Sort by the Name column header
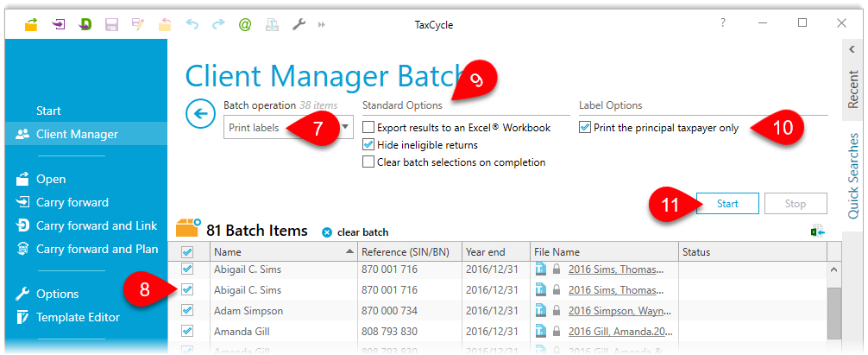The width and height of the screenshot is (868, 355). tap(283, 252)
